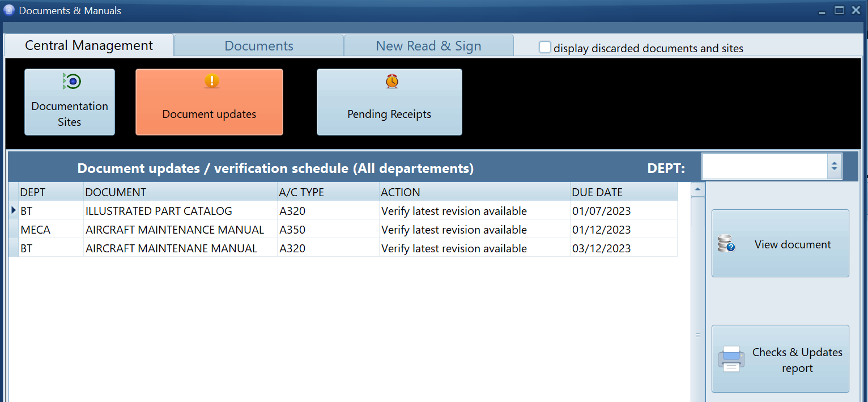Open the New Read & Sign tab
The width and height of the screenshot is (868, 402).
click(428, 46)
